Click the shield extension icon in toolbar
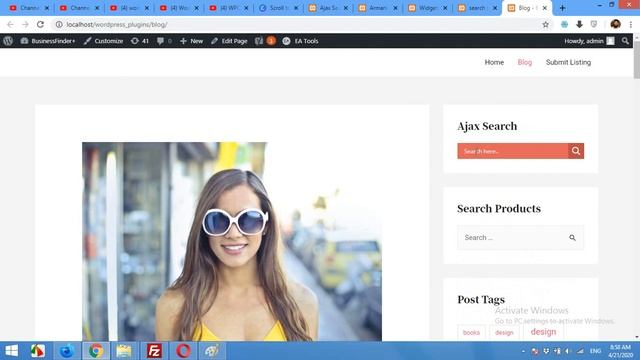Screen dimensions: 640x360 coord(594,24)
